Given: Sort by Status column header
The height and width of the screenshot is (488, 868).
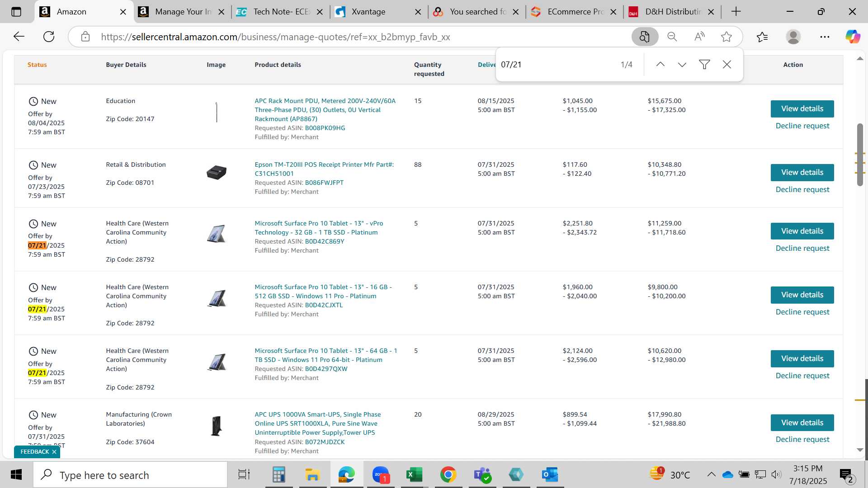Looking at the screenshot, I should coord(37,65).
